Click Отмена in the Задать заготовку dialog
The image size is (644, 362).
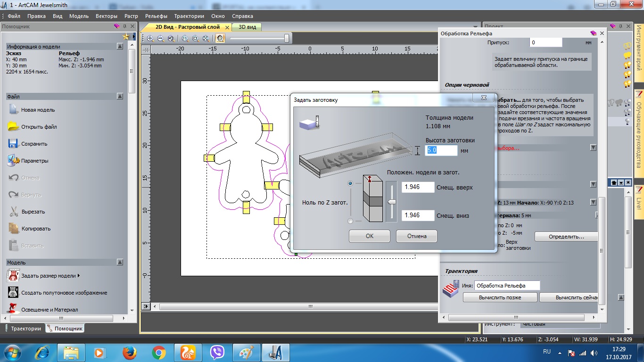coord(417,236)
